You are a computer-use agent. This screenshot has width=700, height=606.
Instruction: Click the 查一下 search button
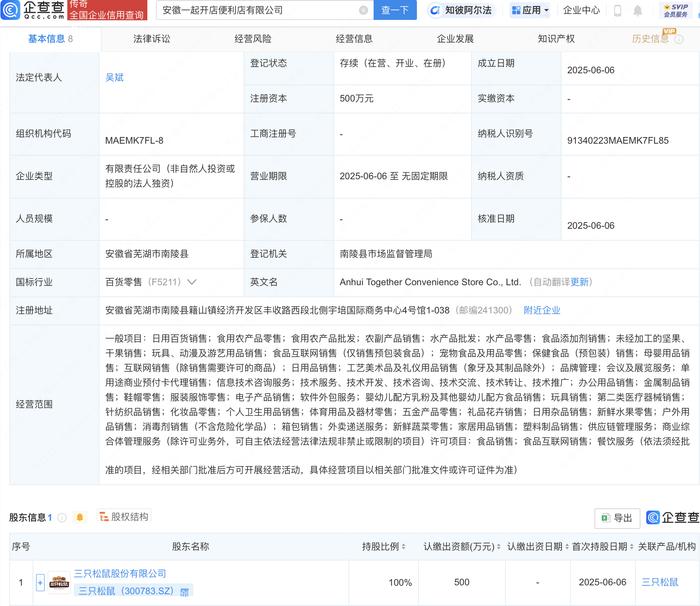point(395,10)
